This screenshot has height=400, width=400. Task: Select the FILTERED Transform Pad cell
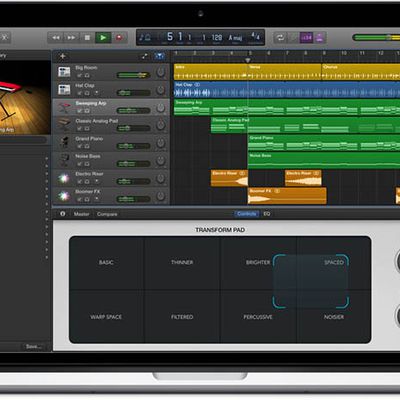[182, 317]
